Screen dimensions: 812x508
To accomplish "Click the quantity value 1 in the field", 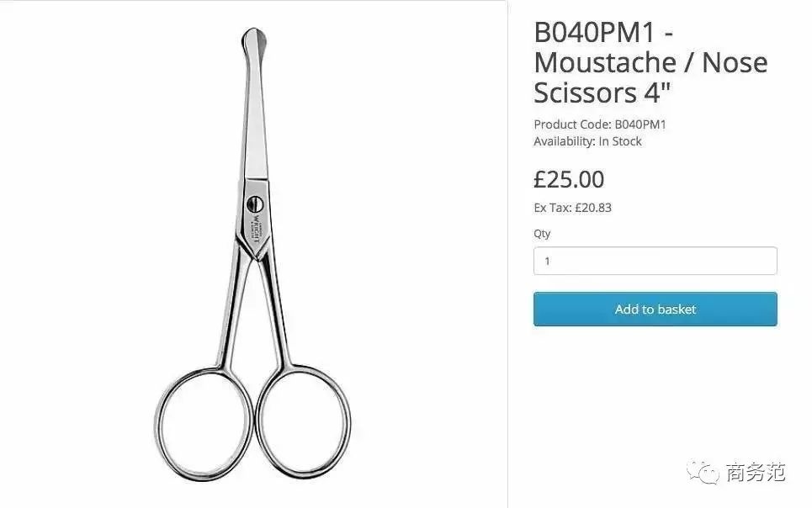I will pos(547,262).
